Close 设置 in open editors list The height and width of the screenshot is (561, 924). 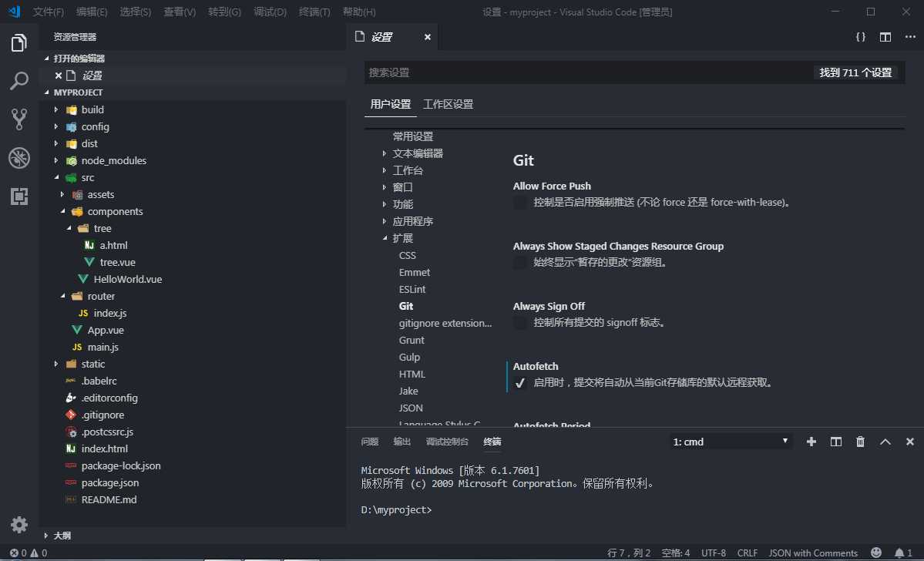tap(59, 76)
